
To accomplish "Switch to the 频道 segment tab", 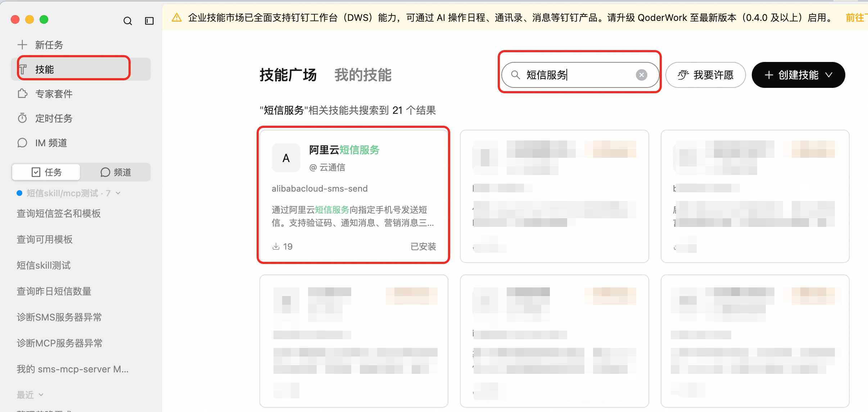I will click(x=116, y=172).
